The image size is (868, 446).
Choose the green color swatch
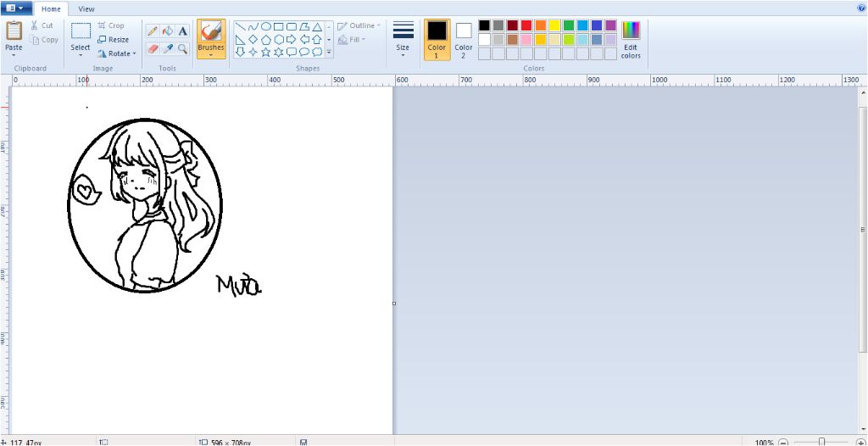[x=569, y=25]
